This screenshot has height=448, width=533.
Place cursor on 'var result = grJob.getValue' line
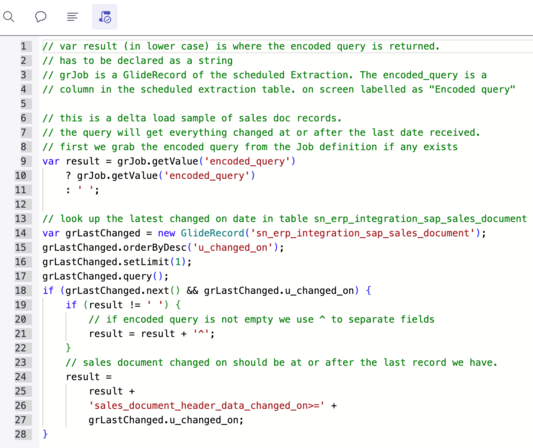[169, 161]
